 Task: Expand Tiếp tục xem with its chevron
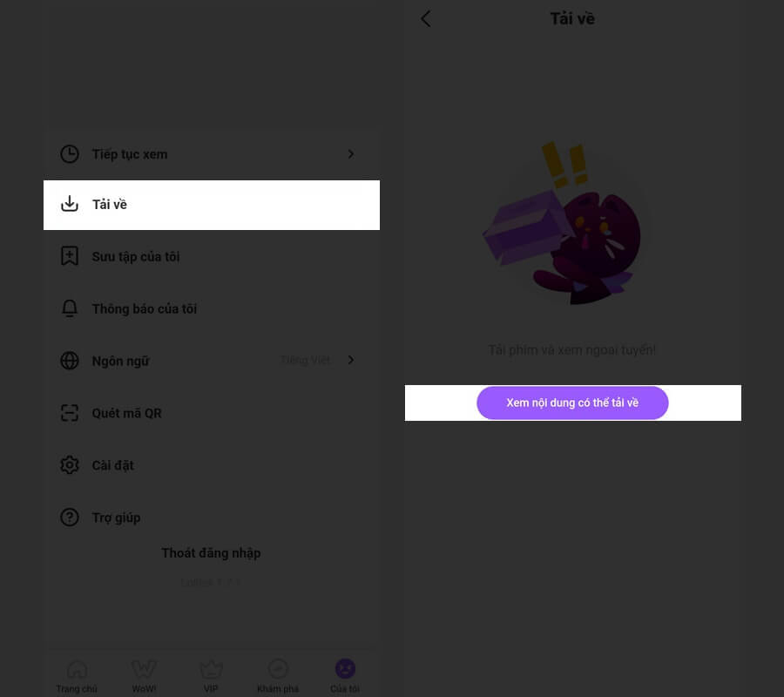[x=351, y=154]
